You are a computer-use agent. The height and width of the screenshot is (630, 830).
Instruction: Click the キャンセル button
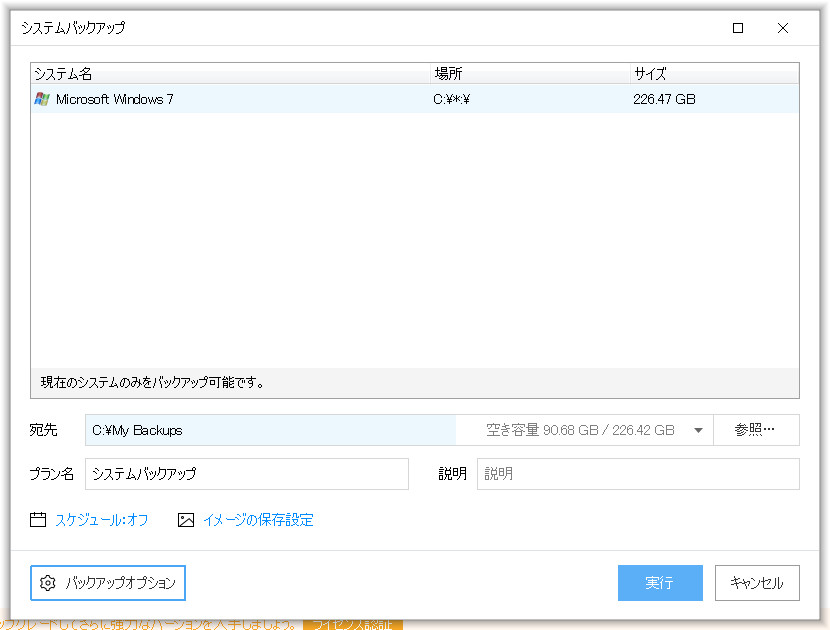(x=757, y=583)
